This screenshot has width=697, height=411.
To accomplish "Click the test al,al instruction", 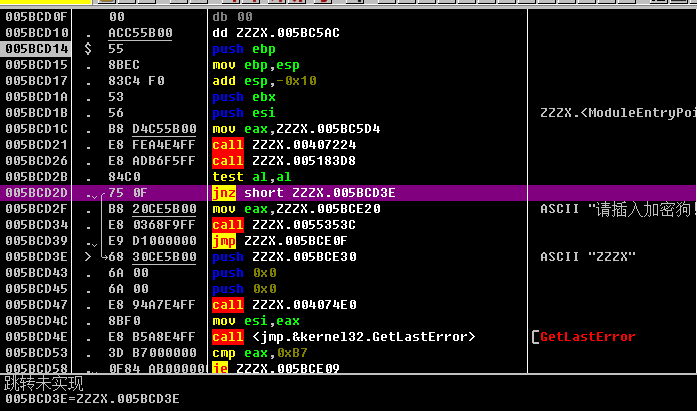I will point(243,177).
